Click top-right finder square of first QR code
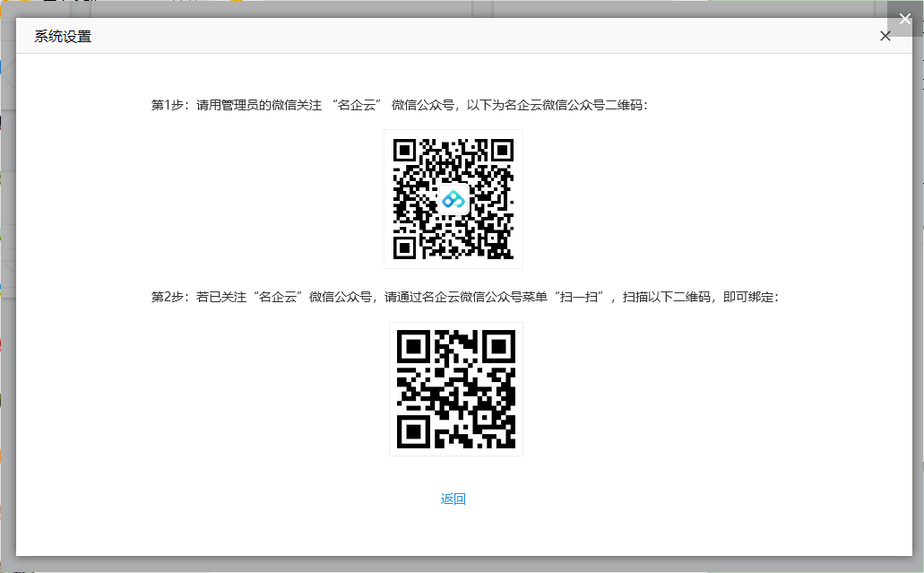924x573 pixels. coord(502,151)
